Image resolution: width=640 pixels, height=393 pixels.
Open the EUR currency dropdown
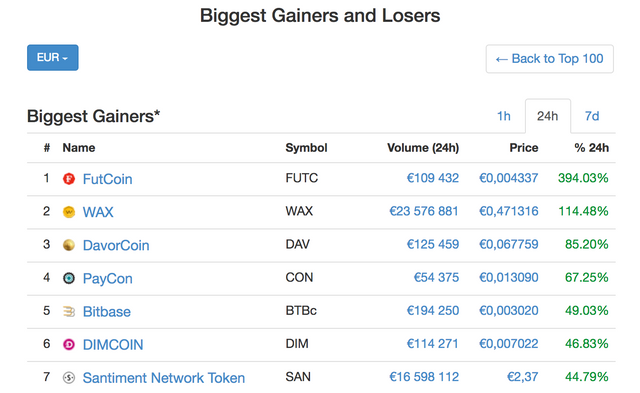click(53, 58)
